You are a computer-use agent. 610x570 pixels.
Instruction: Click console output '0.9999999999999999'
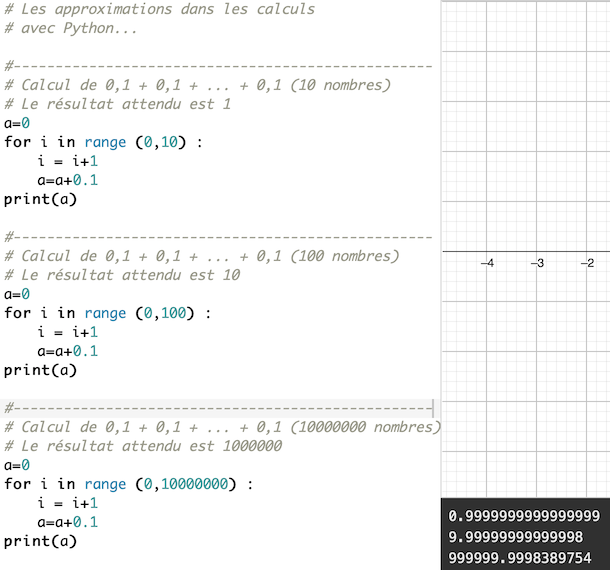click(x=524, y=516)
